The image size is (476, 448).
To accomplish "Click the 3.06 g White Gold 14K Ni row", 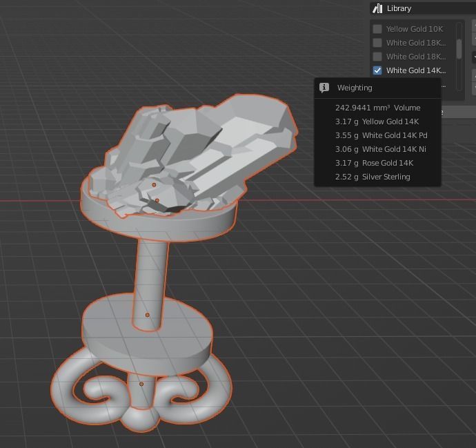I will 380,149.
